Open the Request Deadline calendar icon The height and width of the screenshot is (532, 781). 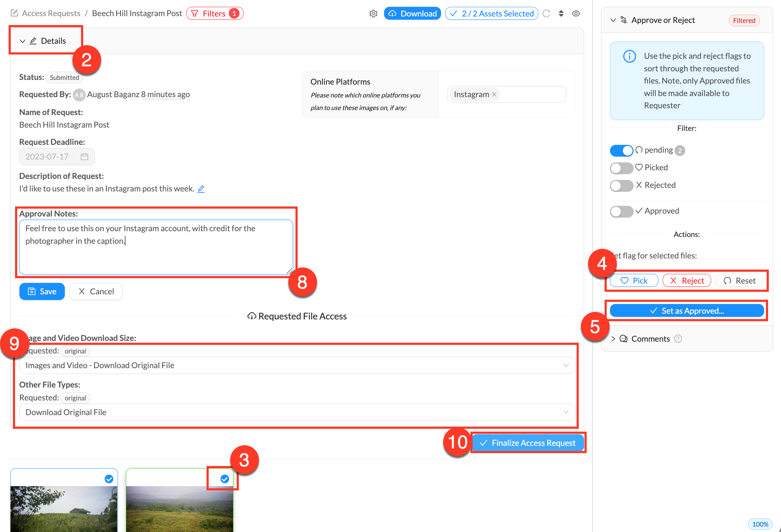pyautogui.click(x=84, y=157)
